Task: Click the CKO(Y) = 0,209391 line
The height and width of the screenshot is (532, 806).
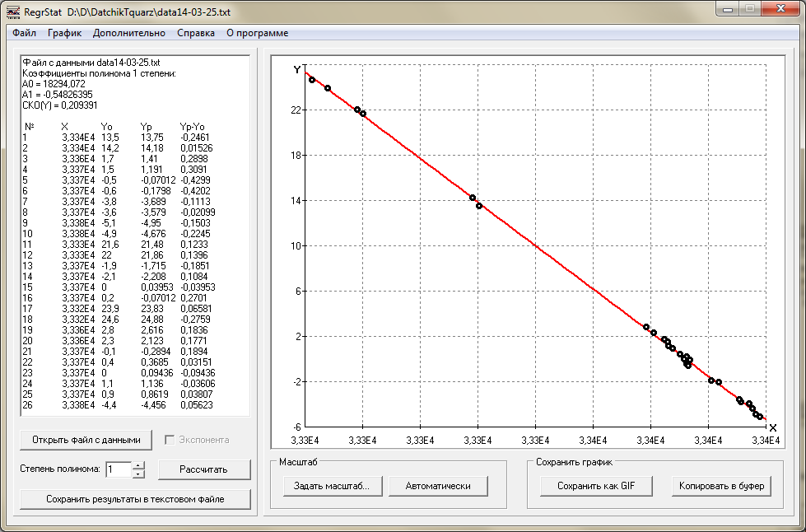Action: (x=60, y=105)
